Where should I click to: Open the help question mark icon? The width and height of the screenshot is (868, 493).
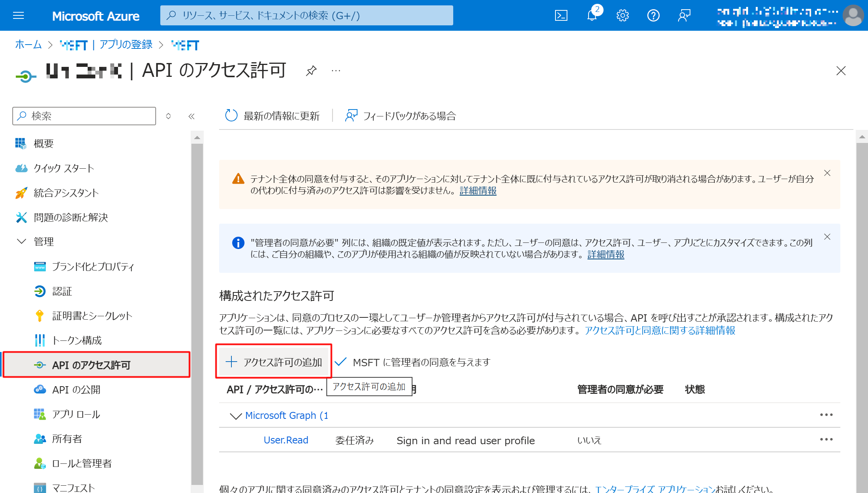pos(653,15)
